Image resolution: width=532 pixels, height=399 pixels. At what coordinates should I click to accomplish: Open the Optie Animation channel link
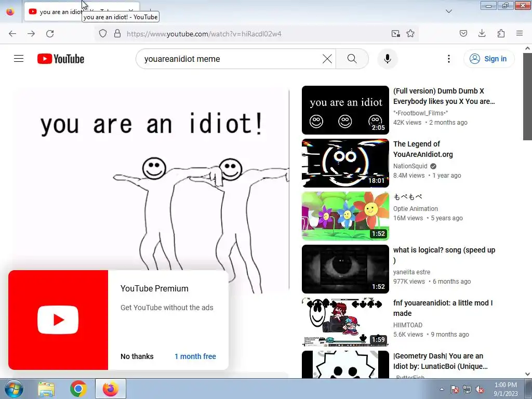pos(416,209)
